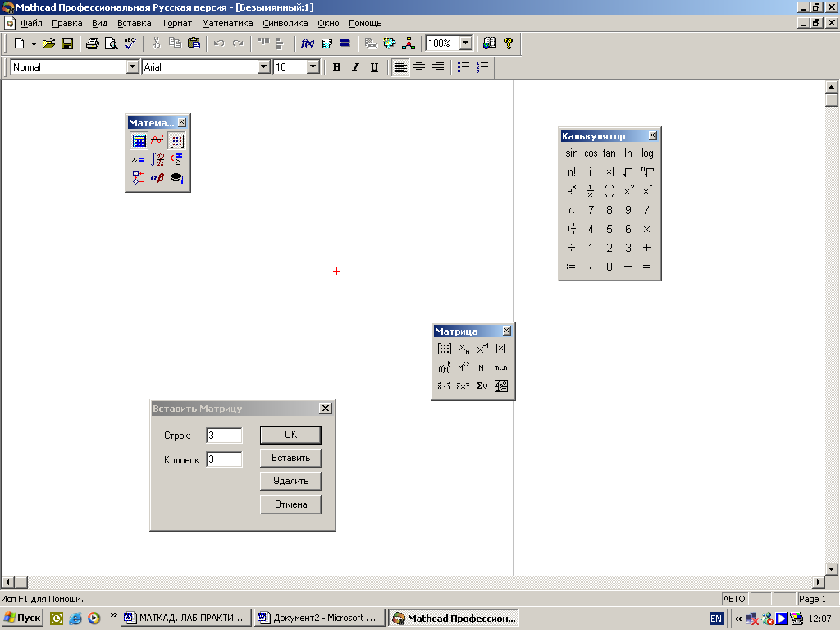Expand the New document arrow dropdown

click(34, 44)
